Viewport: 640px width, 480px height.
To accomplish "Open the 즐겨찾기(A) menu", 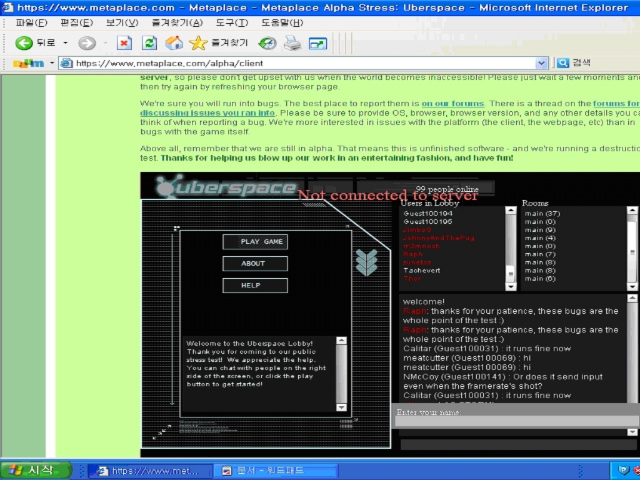I will [x=177, y=23].
